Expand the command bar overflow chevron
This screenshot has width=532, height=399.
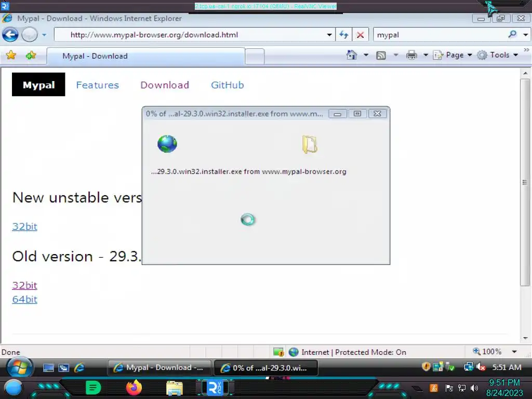tap(526, 50)
